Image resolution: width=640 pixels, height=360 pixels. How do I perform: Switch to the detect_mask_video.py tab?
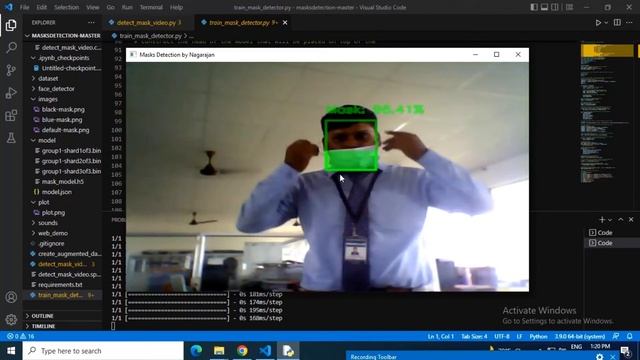tap(146, 23)
